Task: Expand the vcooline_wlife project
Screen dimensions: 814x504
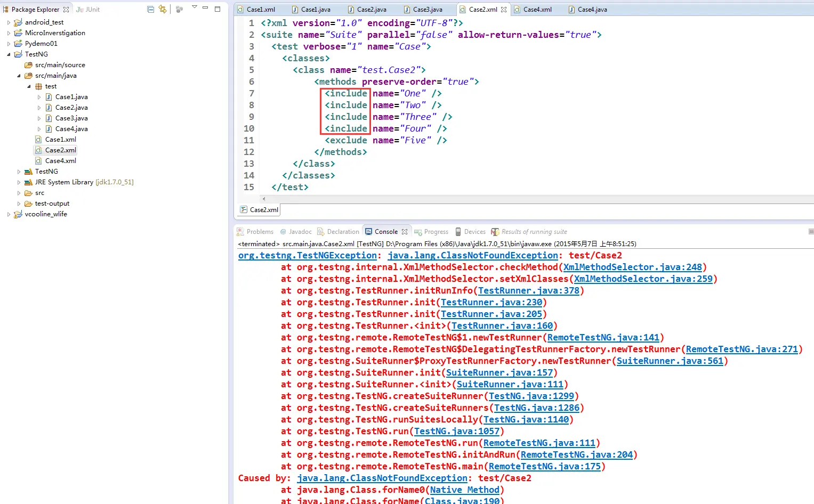Action: (9, 214)
